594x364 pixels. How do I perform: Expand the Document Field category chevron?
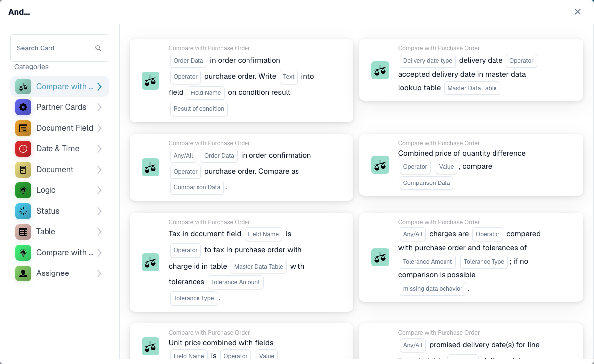(99, 128)
